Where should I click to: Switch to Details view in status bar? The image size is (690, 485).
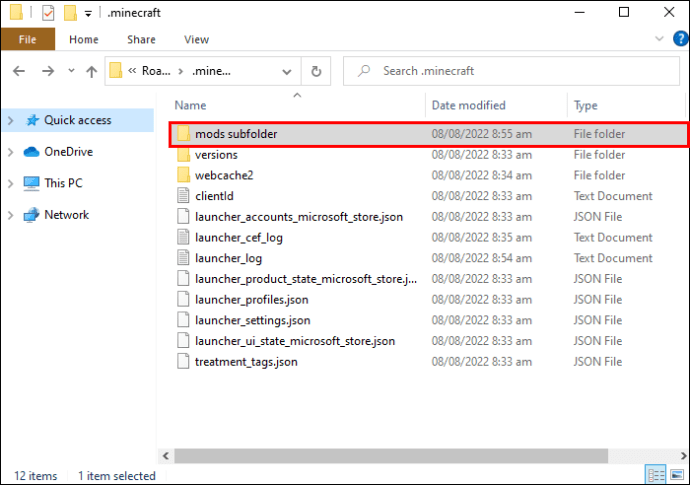tap(655, 475)
